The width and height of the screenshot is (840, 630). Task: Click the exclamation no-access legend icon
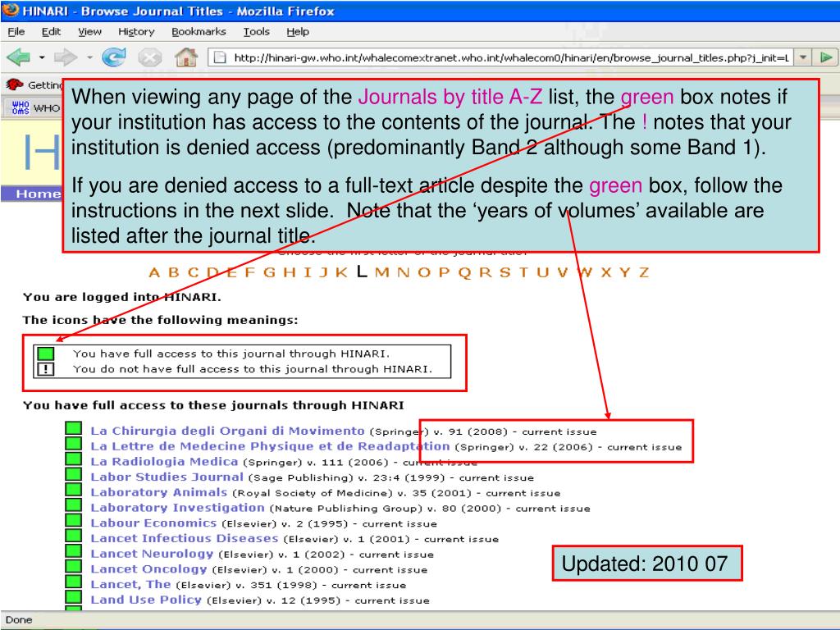coord(46,369)
